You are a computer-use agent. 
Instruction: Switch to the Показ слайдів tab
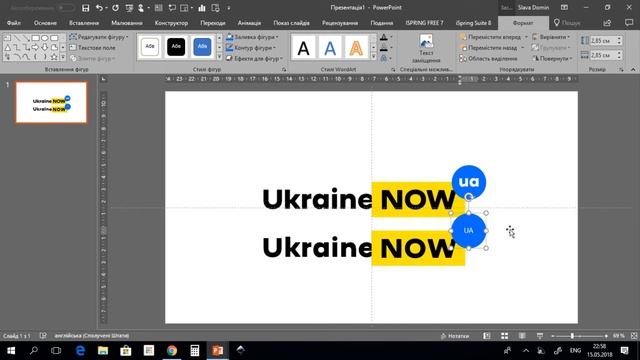point(291,23)
